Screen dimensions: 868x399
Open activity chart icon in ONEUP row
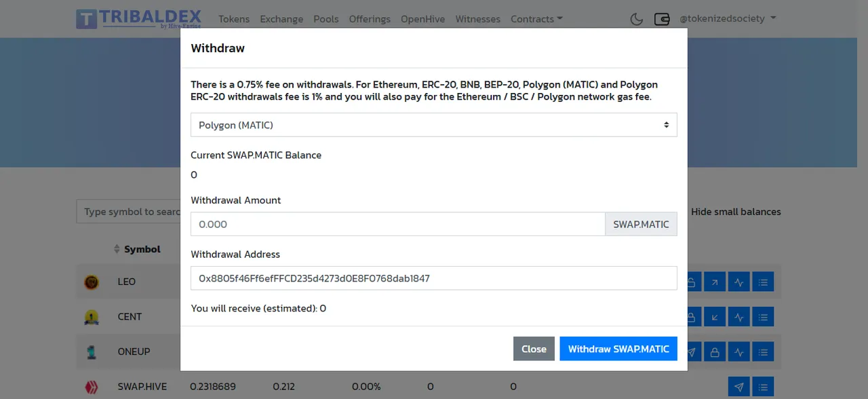(x=739, y=351)
